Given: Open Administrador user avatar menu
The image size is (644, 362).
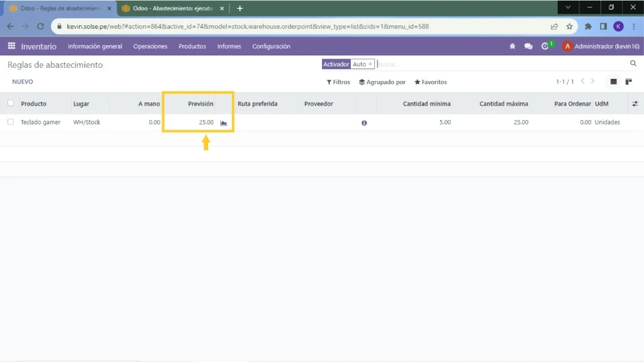Looking at the screenshot, I should tap(567, 47).
